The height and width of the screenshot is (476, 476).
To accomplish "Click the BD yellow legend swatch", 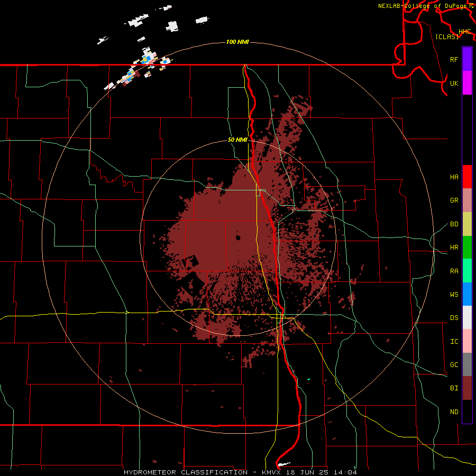I will pyautogui.click(x=467, y=224).
